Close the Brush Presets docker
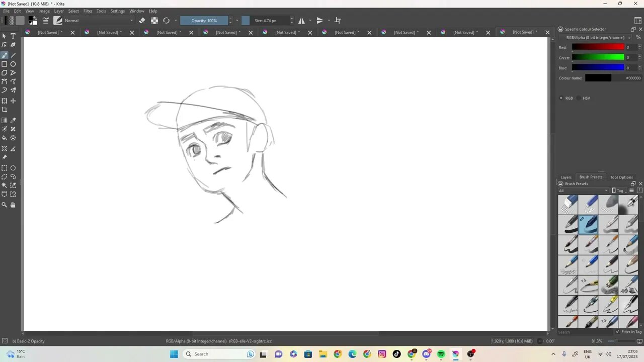 [x=640, y=184]
